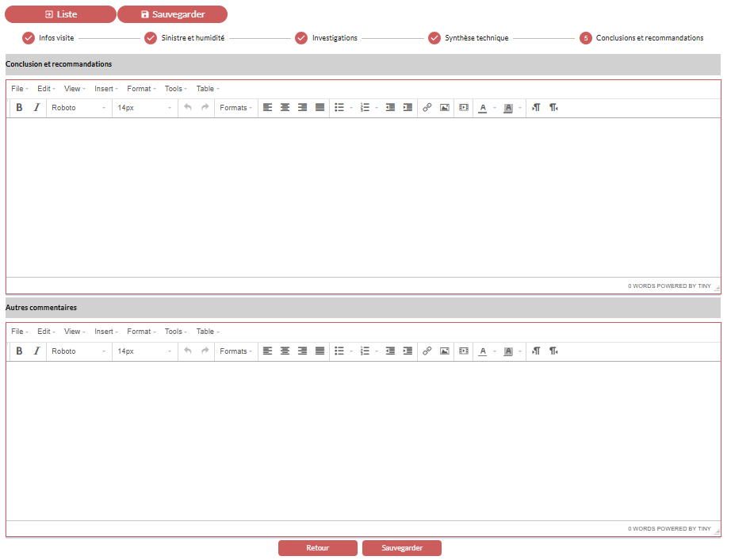Click the top Sauvegarder button
This screenshot has width=731, height=560.
tap(173, 14)
